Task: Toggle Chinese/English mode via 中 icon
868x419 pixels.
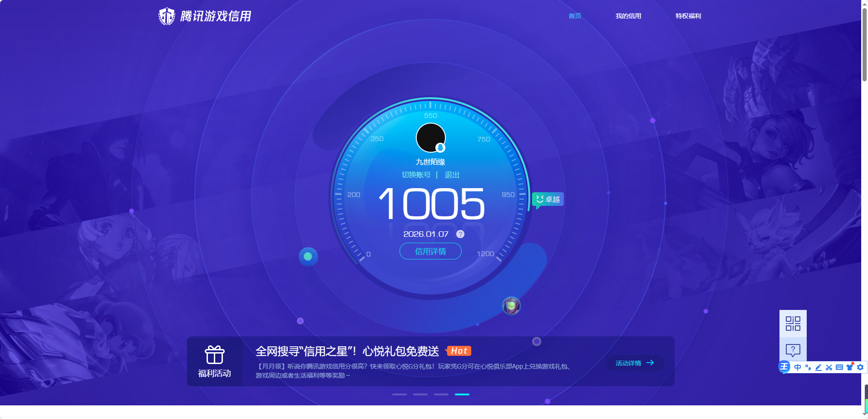Action: tap(798, 367)
